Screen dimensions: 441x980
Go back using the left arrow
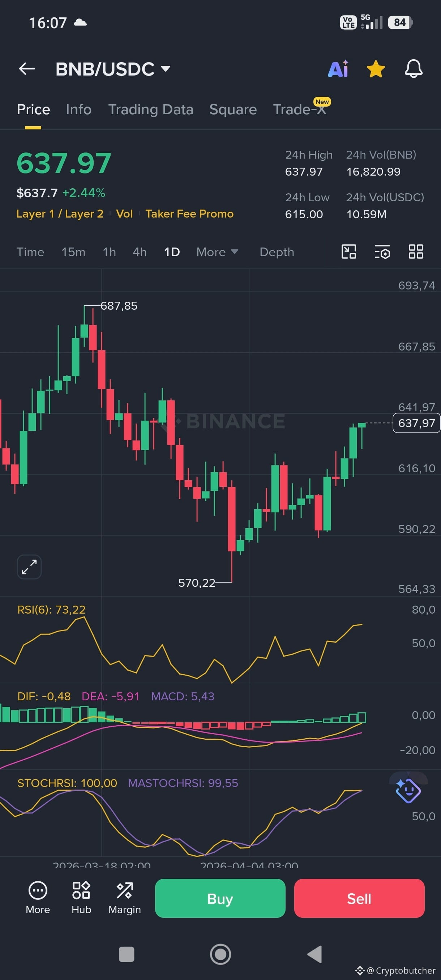coord(27,69)
